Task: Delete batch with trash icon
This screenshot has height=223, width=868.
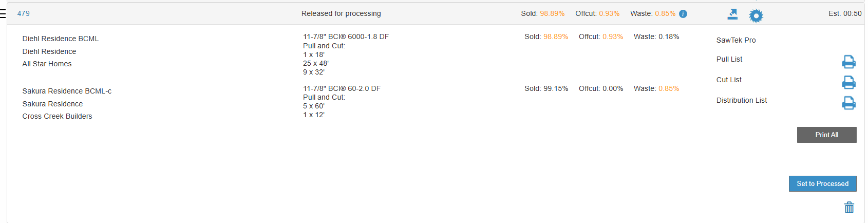Action: point(849,208)
